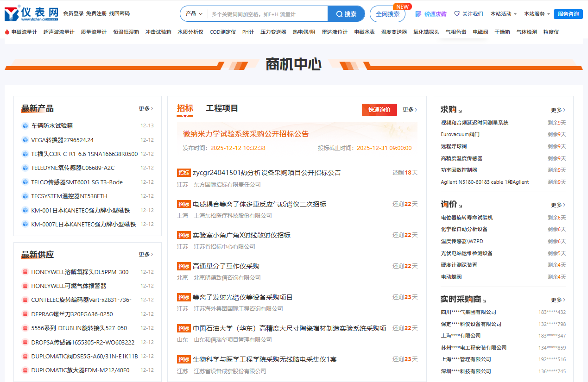Viewport: 588px width, 382px height.
Task: Click the flame icon beside 电磁流量计
Action: [x=7, y=32]
